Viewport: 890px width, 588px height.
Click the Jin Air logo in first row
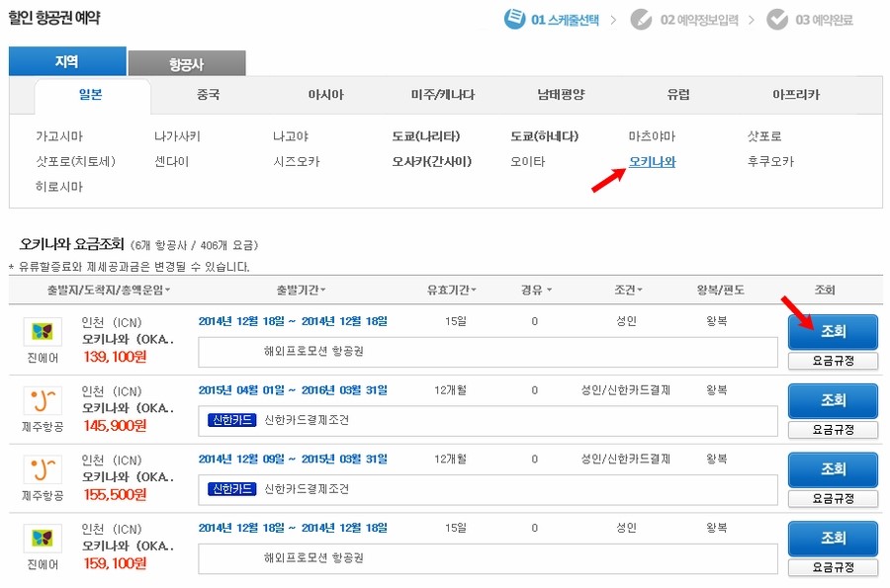[x=43, y=332]
